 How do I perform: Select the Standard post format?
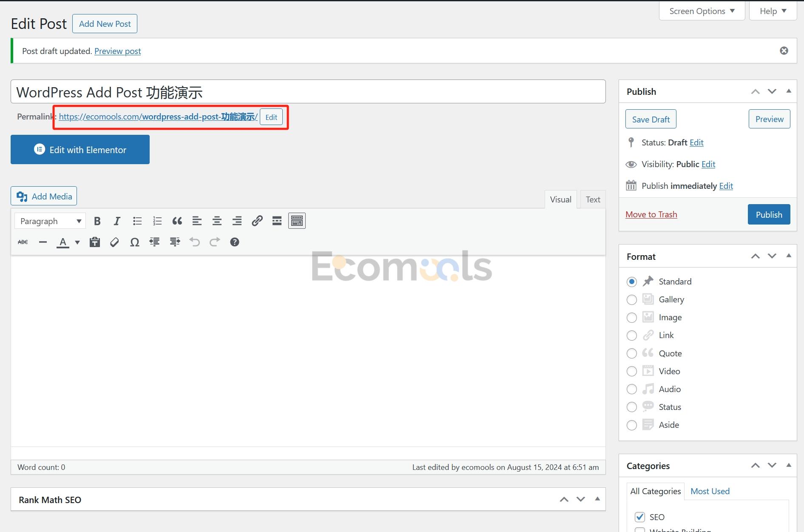[x=632, y=282]
